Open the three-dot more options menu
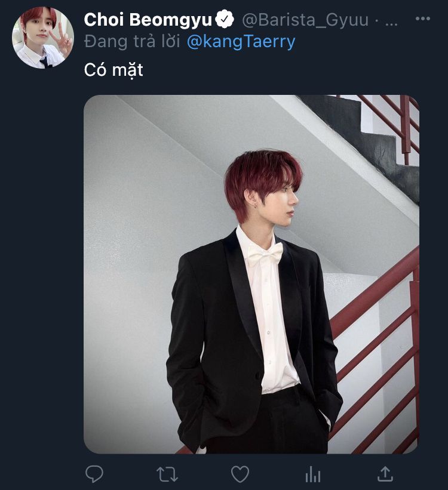The height and width of the screenshot is (490, 448). tap(422, 19)
